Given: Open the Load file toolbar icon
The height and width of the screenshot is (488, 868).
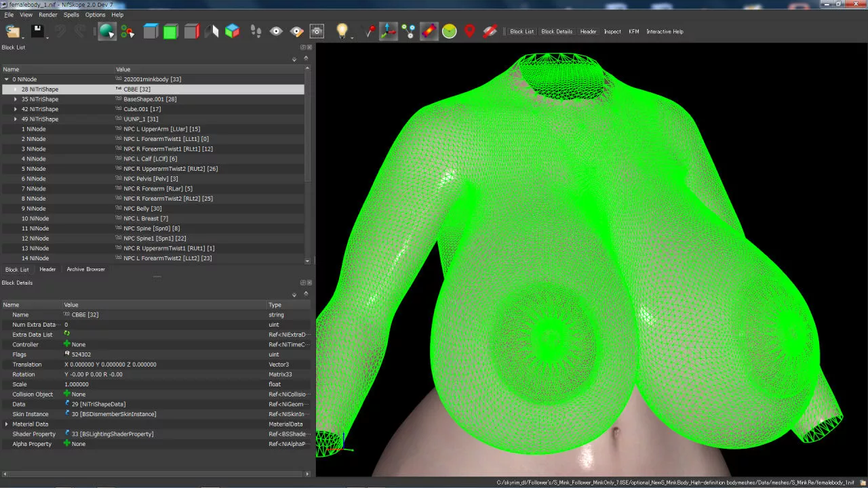Looking at the screenshot, I should [12, 31].
